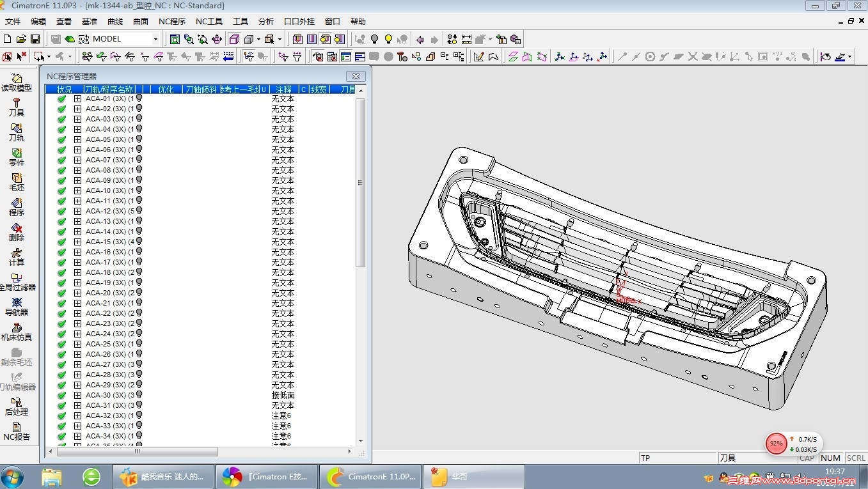Open the NC程序 menu

pyautogui.click(x=172, y=22)
